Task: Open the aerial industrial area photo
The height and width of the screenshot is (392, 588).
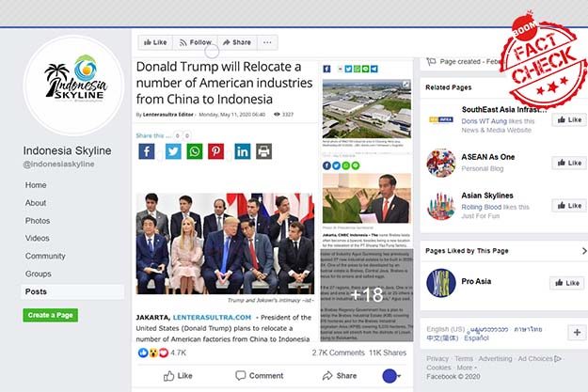Action: tap(367, 109)
